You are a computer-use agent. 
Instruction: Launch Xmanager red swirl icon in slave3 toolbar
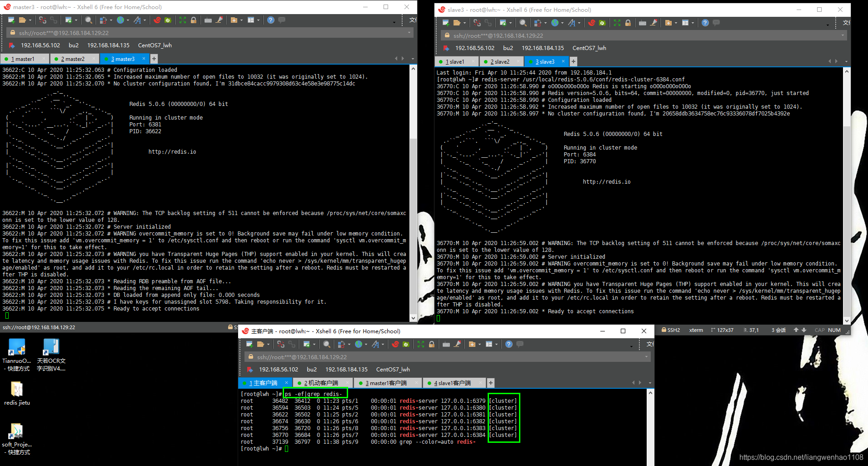coord(592,23)
